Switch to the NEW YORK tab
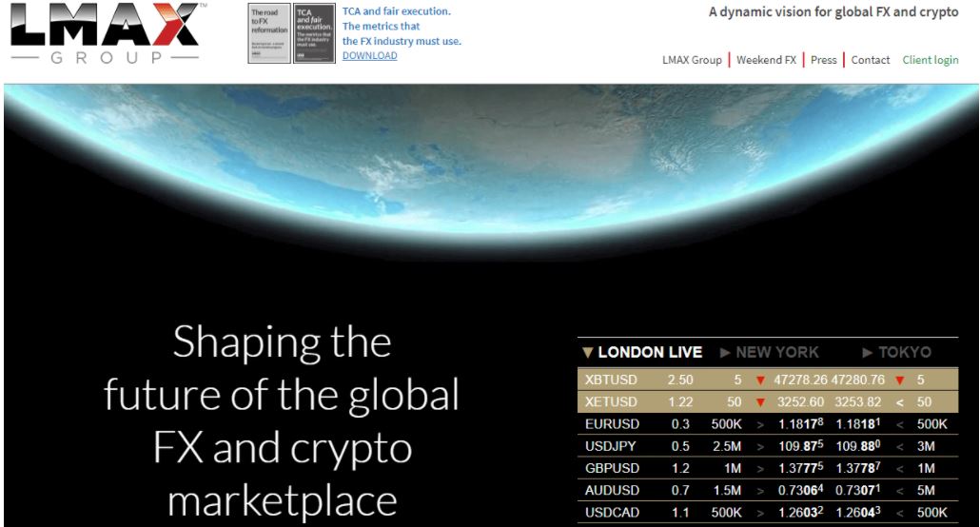 coord(769,352)
